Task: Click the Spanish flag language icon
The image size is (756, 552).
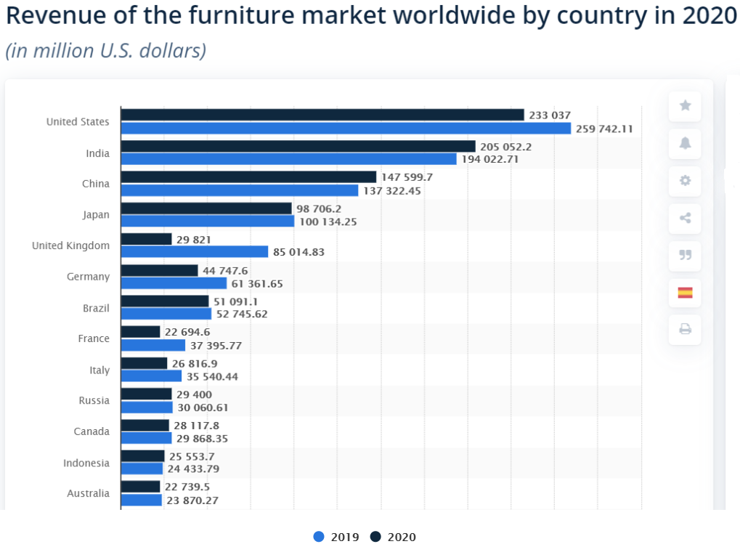Action: click(x=685, y=293)
